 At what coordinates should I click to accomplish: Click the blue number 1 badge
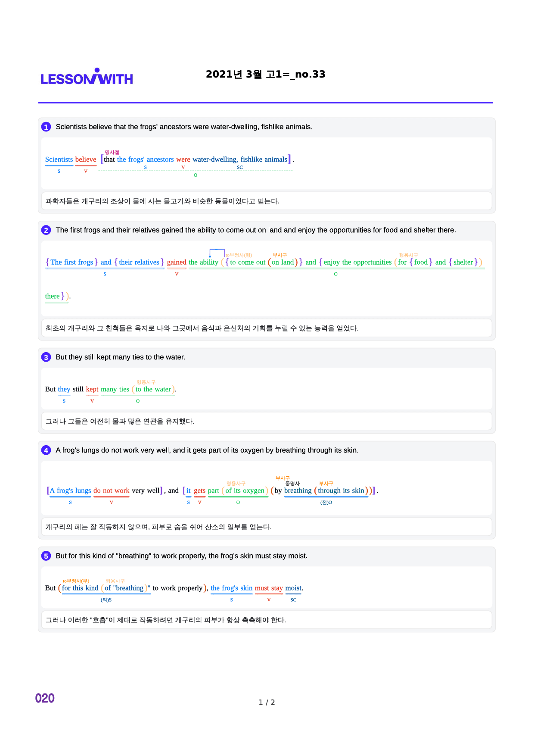coord(46,127)
